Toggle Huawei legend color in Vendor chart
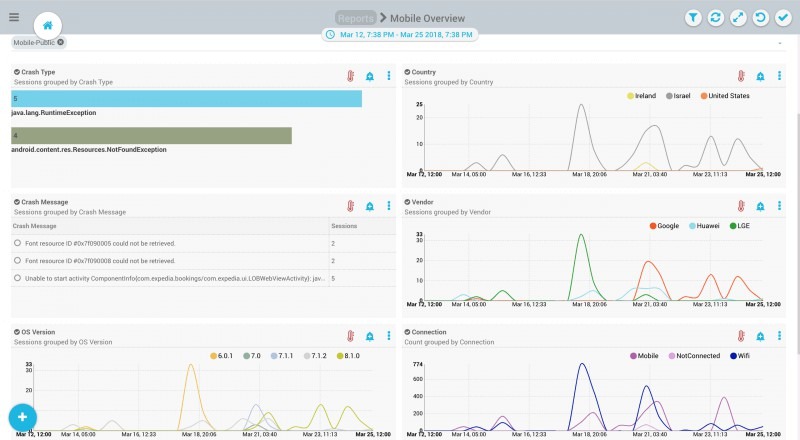800x440 pixels. coord(693,226)
